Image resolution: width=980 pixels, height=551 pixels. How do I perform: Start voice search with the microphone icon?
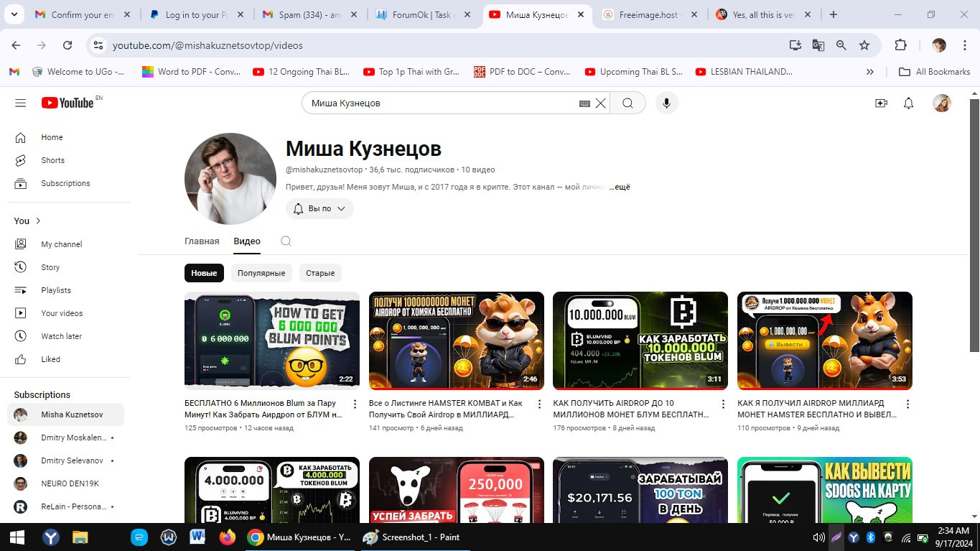tap(666, 103)
